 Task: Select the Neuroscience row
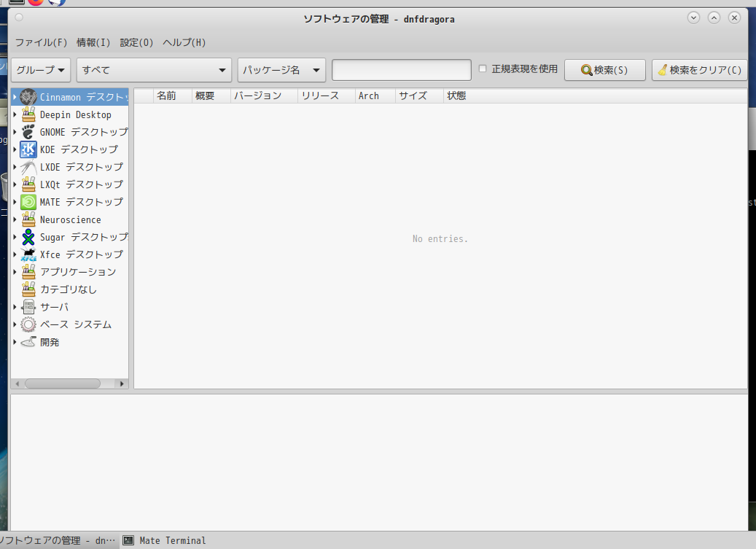[70, 219]
